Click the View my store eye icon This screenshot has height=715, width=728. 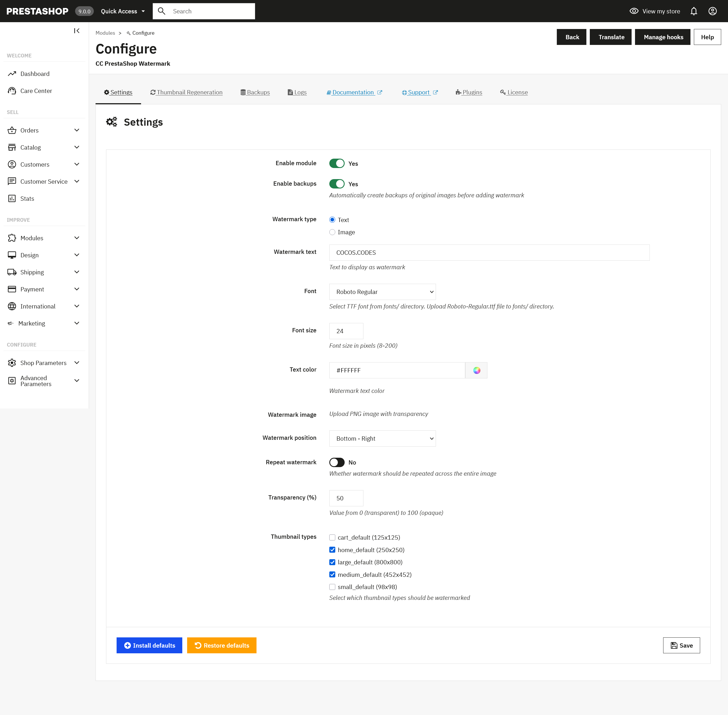(634, 11)
